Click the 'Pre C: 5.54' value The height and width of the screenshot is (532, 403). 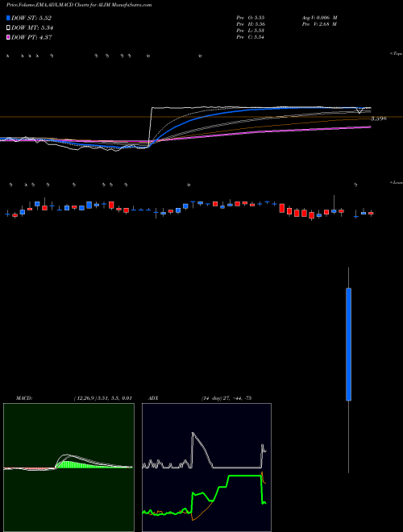[251, 37]
